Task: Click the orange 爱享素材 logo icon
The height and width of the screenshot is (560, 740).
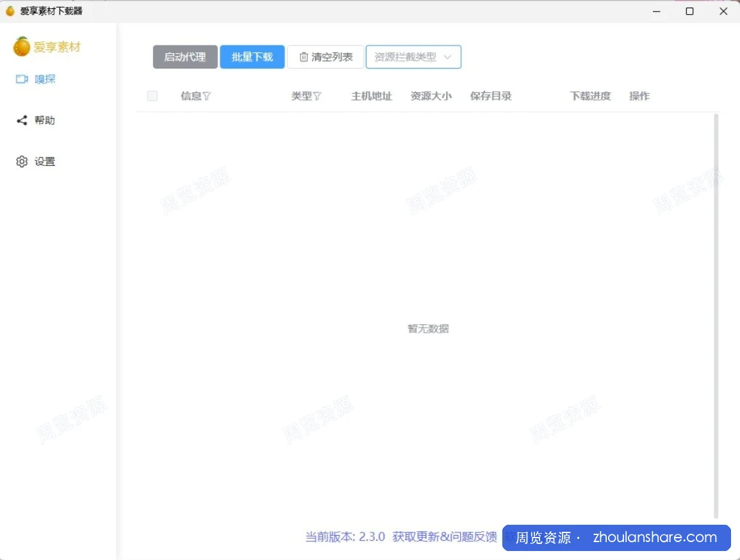Action: click(21, 47)
